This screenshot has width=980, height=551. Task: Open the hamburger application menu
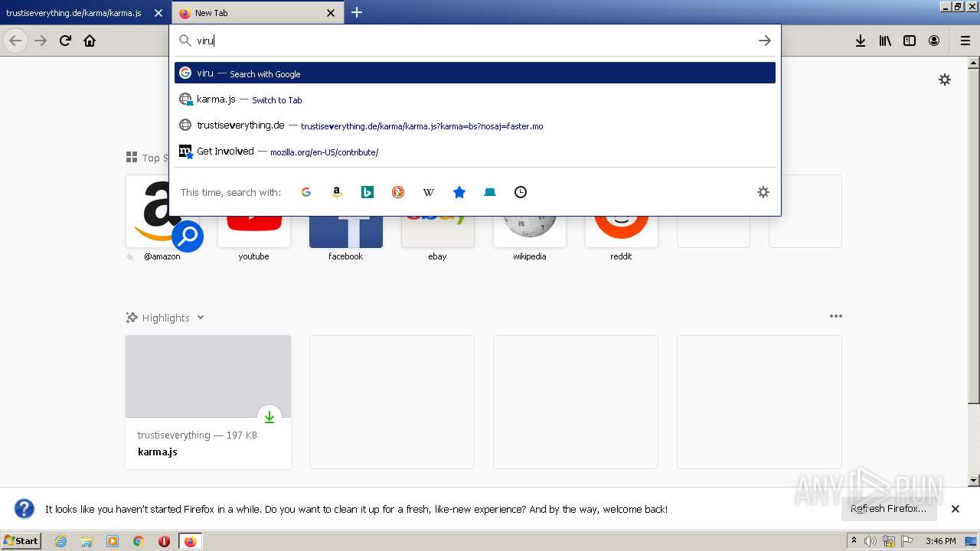(965, 41)
